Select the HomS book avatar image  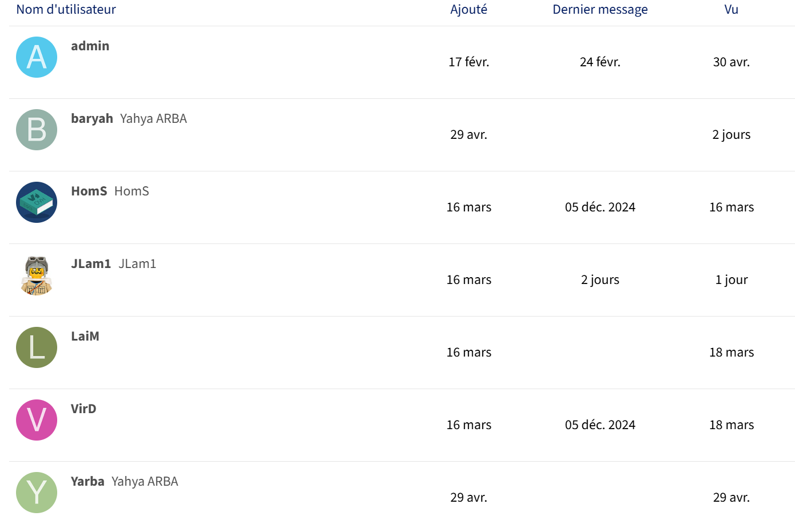pos(37,202)
